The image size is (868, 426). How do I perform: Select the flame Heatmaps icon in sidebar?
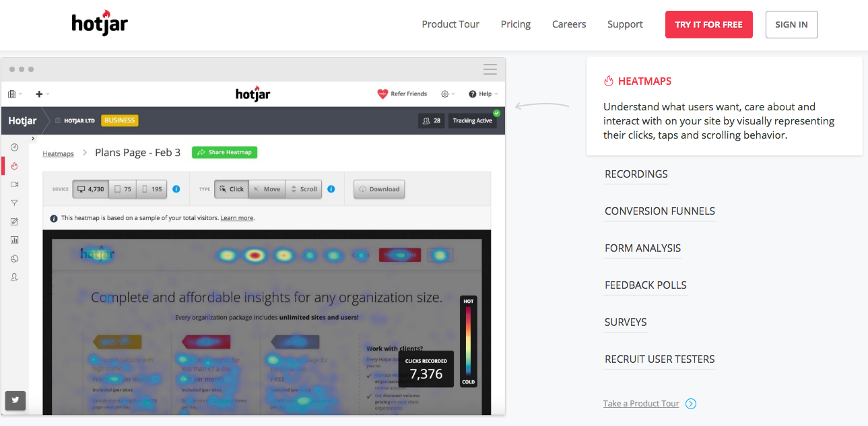pos(14,166)
